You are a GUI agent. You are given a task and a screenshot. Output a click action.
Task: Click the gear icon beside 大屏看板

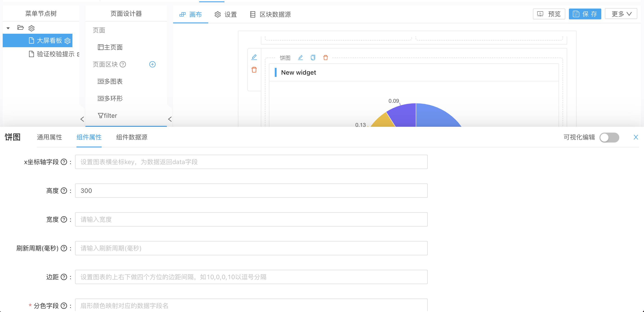(x=67, y=41)
